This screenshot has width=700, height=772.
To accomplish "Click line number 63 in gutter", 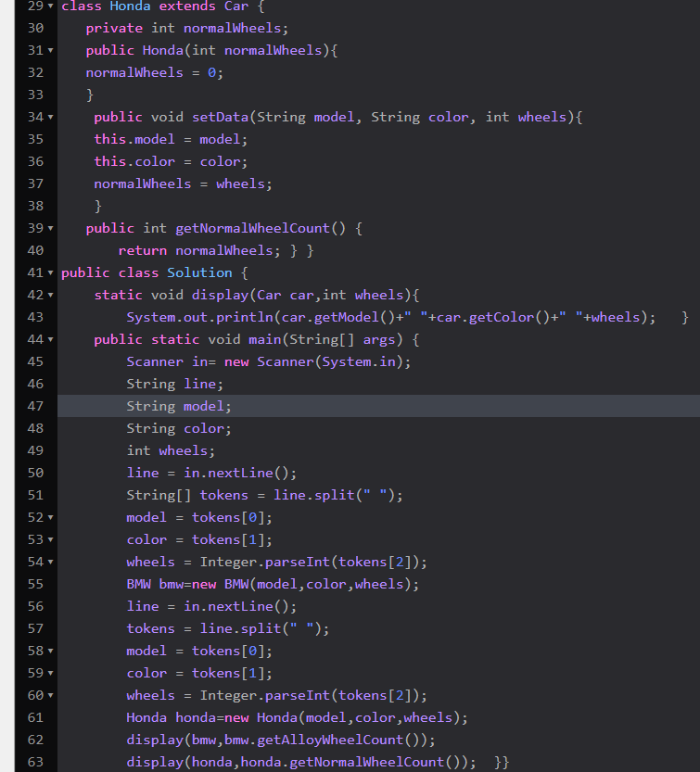I will 35,762.
